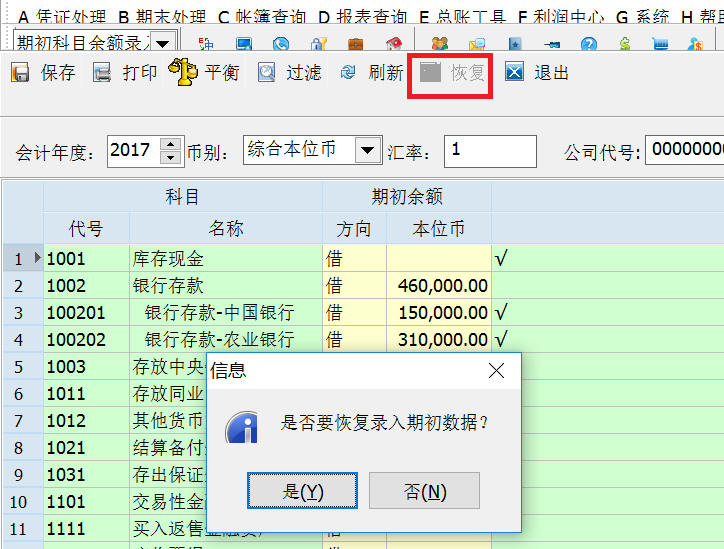Select row number 8 header
The height and width of the screenshot is (549, 724).
(x=23, y=448)
